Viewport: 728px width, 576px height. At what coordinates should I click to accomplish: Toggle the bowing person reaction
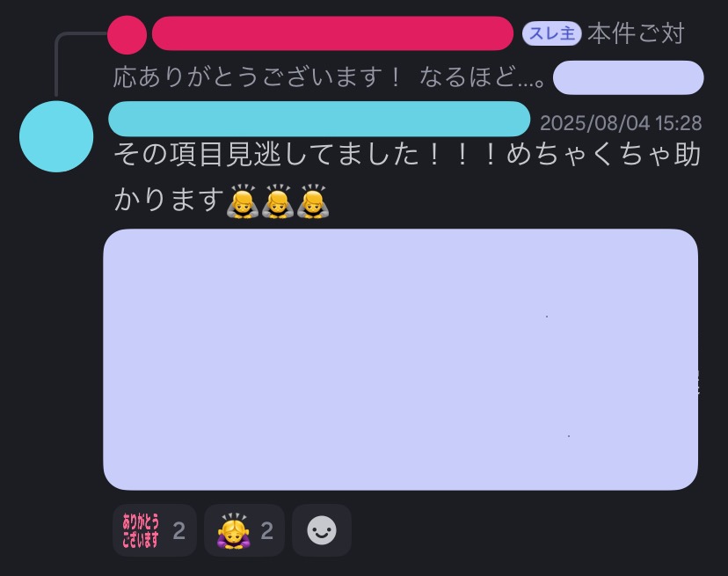click(x=244, y=530)
